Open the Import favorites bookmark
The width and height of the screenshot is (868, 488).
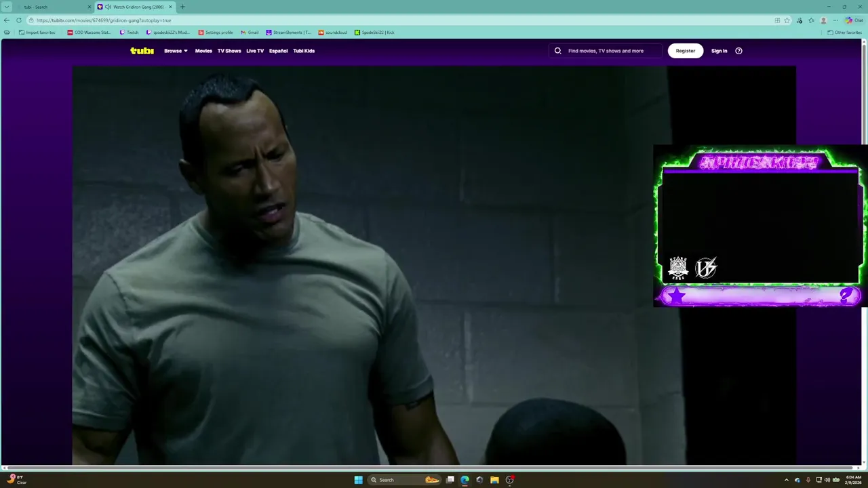point(37,33)
